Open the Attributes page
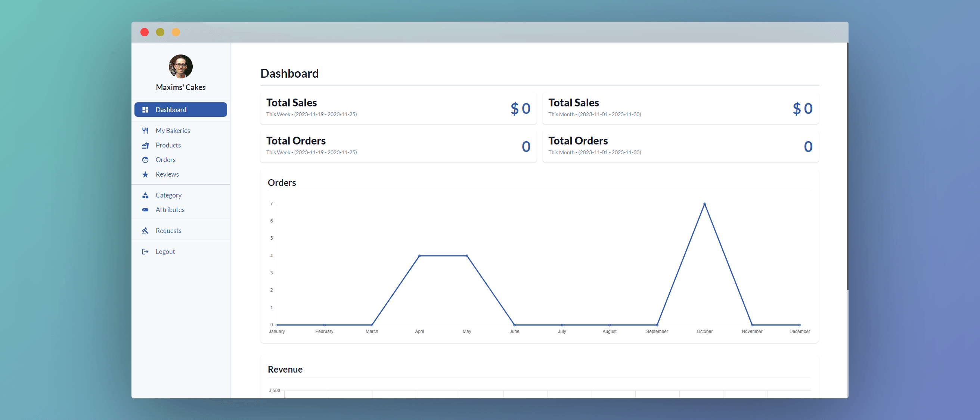Image resolution: width=980 pixels, height=420 pixels. [170, 209]
